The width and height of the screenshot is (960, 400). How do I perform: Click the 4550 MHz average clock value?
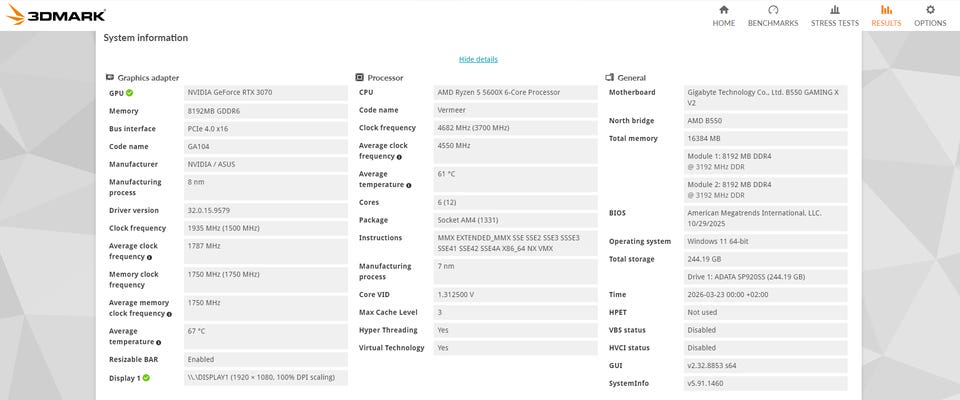[516, 151]
